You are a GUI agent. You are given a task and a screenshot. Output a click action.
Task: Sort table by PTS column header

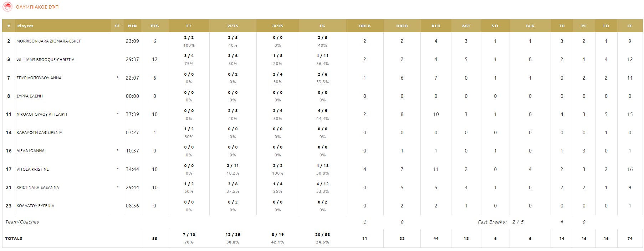(x=154, y=26)
